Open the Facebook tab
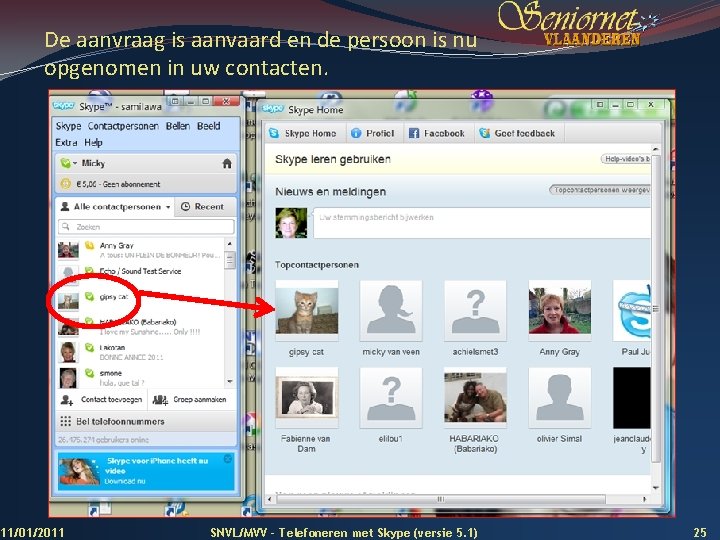 coord(437,133)
